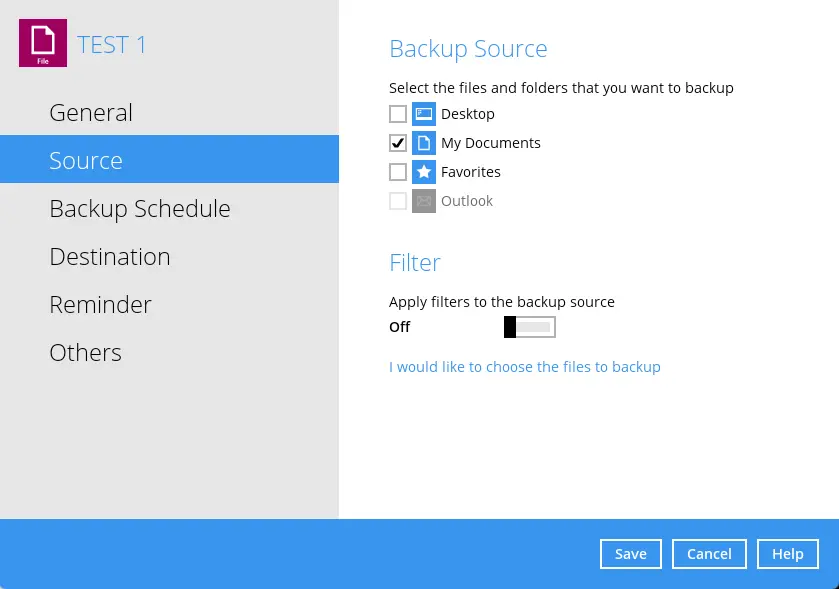Viewport: 839px width, 589px height.
Task: Select the Source sidebar item
Action: click(86, 159)
